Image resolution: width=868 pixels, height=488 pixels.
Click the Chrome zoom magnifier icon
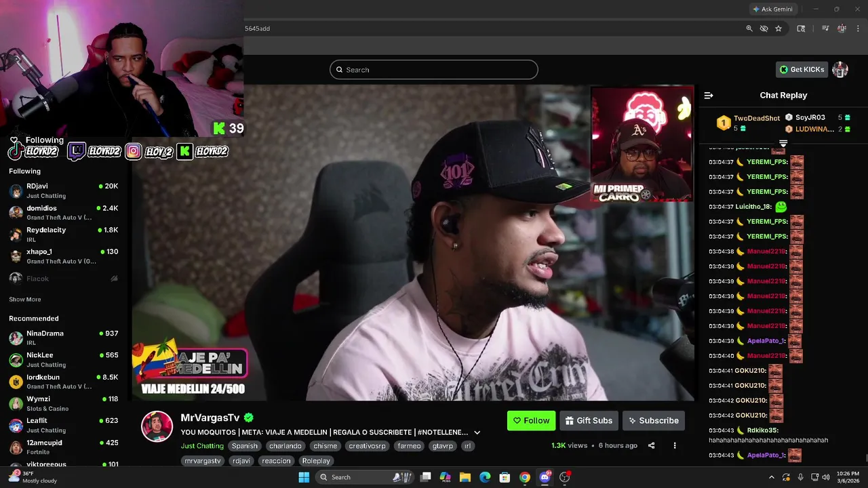click(x=749, y=28)
